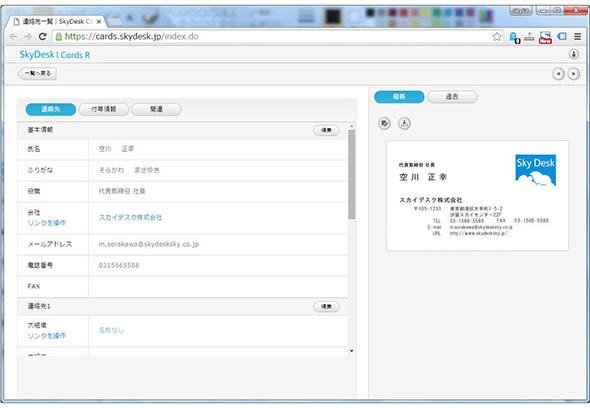Open the new tab button
The height and width of the screenshot is (408, 590).
pyautogui.click(x=115, y=22)
